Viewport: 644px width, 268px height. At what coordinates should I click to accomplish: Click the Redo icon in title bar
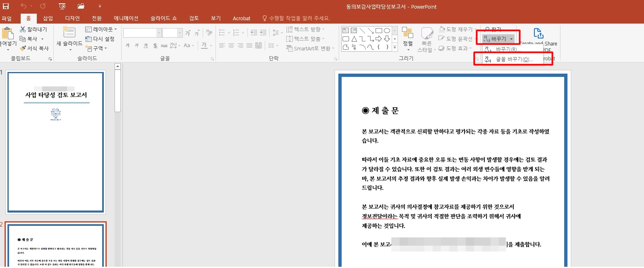click(43, 6)
